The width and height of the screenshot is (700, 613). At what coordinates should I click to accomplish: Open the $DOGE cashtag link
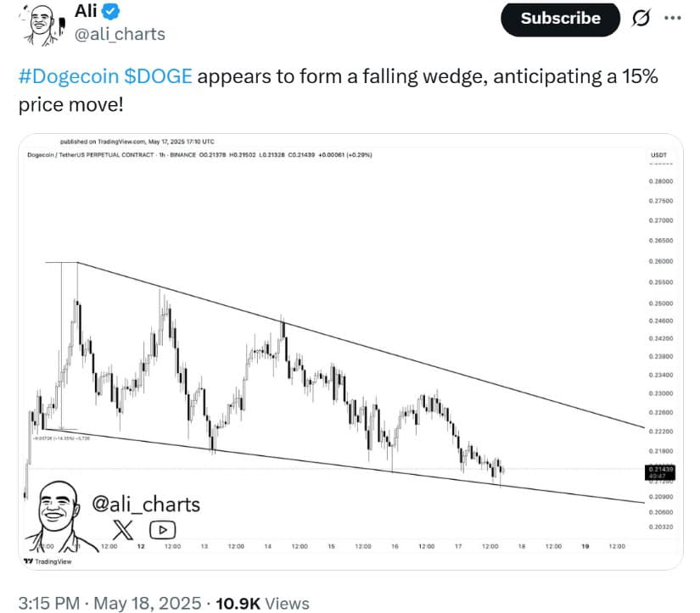(x=160, y=77)
